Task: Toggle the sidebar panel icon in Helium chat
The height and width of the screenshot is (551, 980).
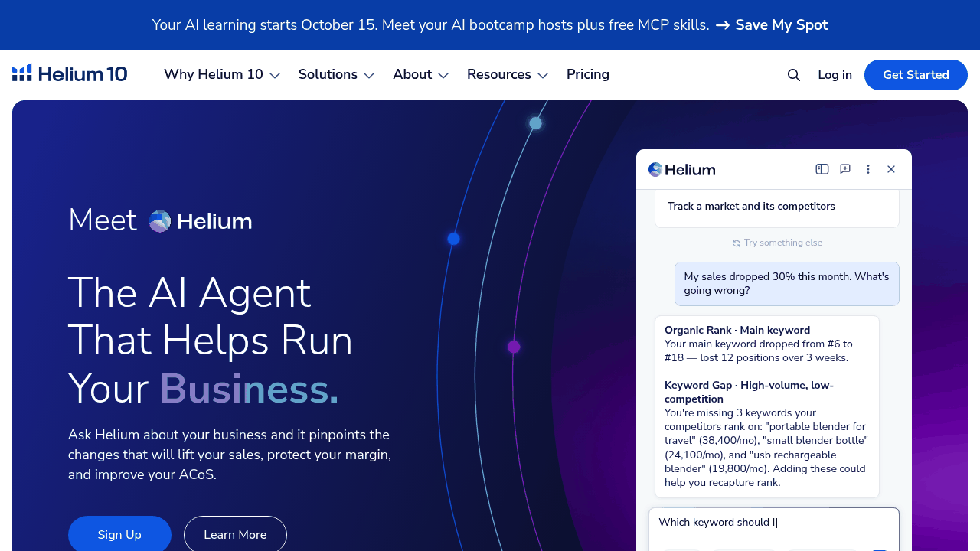Action: click(822, 169)
